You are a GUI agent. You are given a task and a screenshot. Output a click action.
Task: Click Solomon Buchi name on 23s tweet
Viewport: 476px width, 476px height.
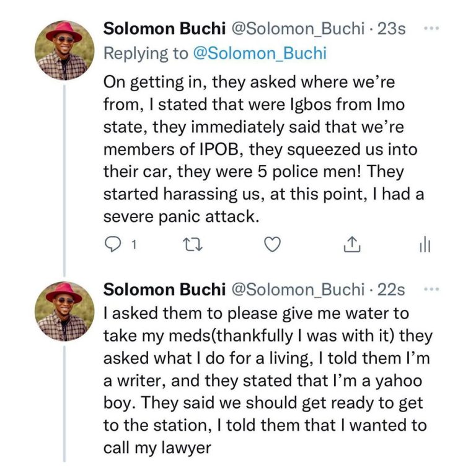coord(164,29)
